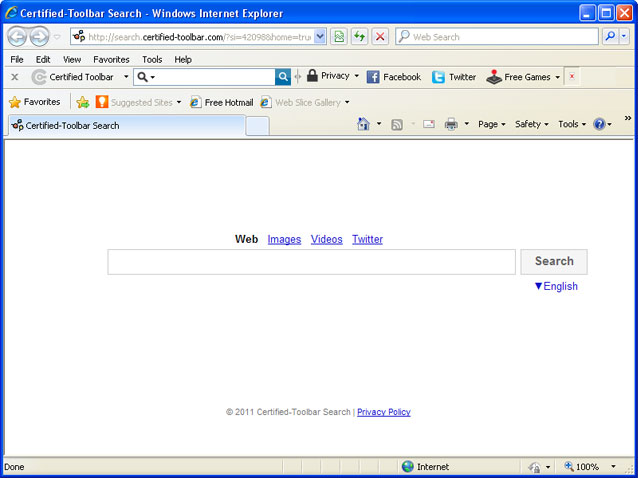Expand the zoom level dropdown arrow
The image size is (638, 478).
coord(613,467)
